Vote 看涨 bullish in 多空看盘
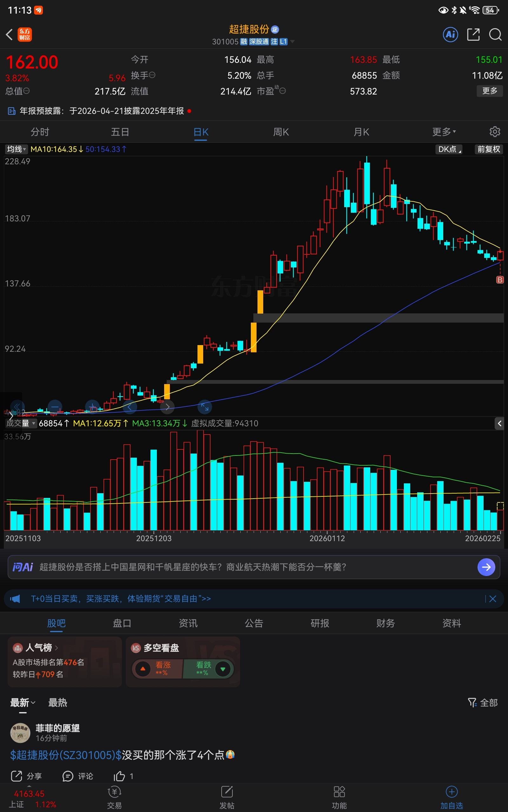The height and width of the screenshot is (812, 508). click(x=157, y=669)
